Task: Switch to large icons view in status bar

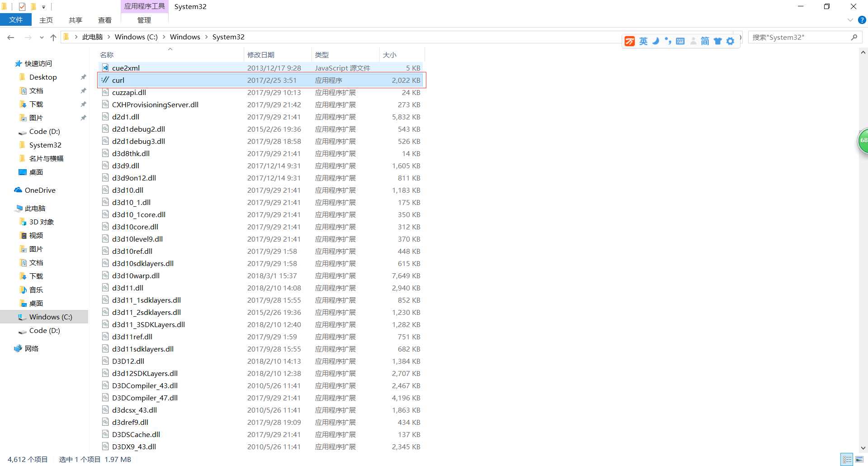Action: tap(859, 459)
